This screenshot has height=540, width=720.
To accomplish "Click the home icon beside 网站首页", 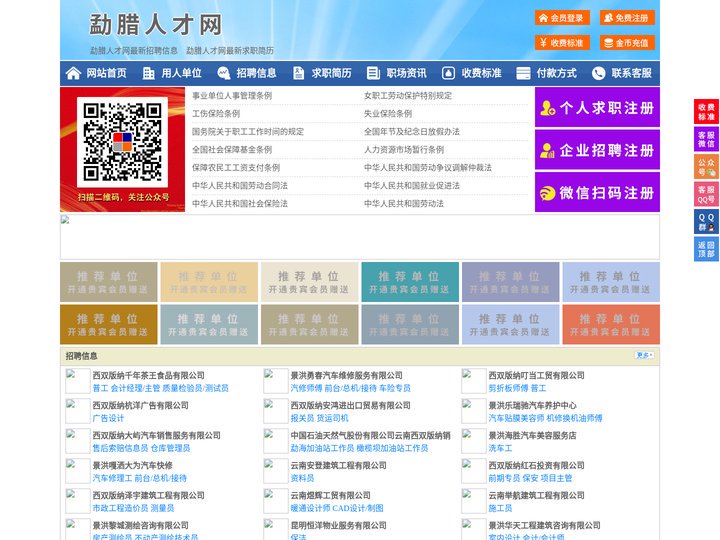I will pos(73,73).
